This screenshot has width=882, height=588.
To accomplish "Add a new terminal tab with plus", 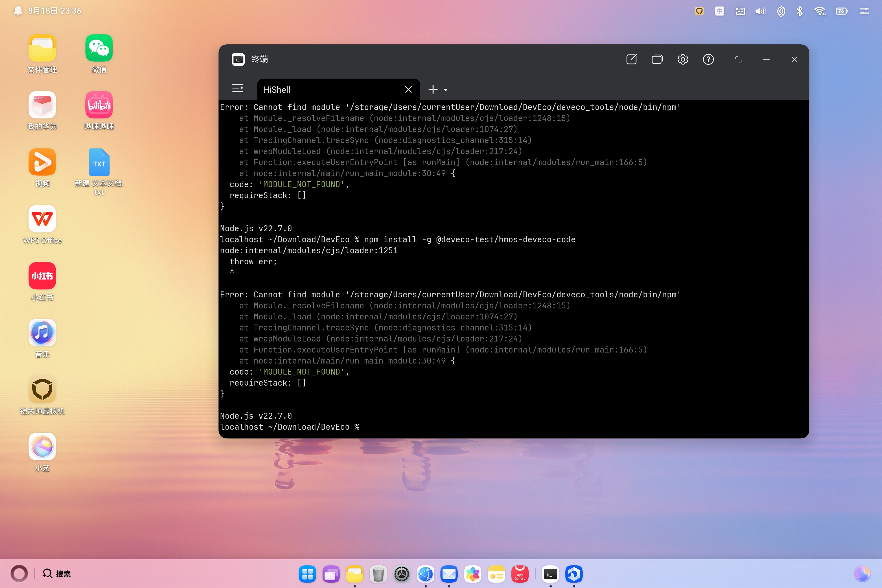I will [x=433, y=89].
